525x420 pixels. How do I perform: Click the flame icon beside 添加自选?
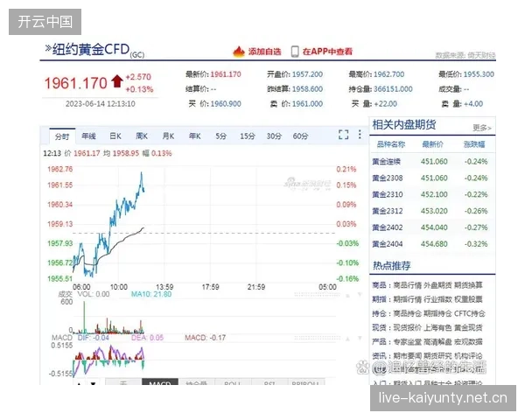tap(239, 52)
